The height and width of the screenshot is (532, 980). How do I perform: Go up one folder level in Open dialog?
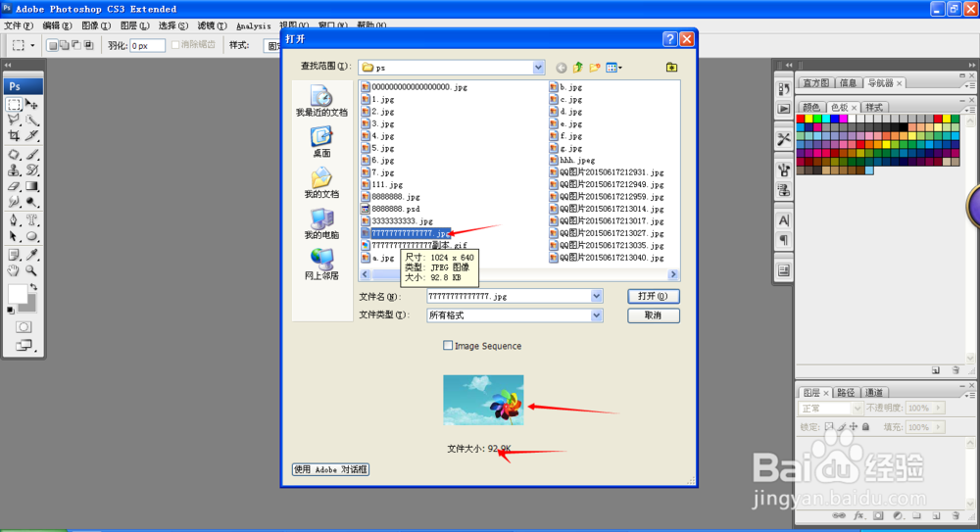[x=578, y=67]
